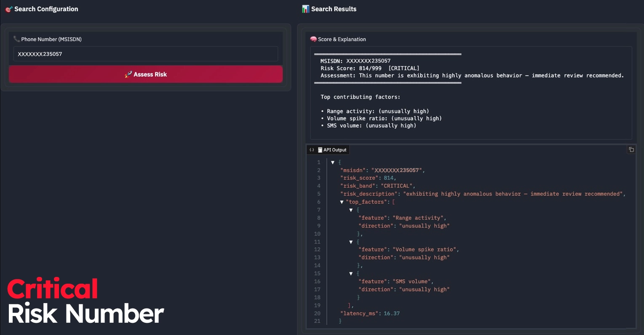Copy the API Output JSON with the copy icon
644x335 pixels.
coord(631,150)
